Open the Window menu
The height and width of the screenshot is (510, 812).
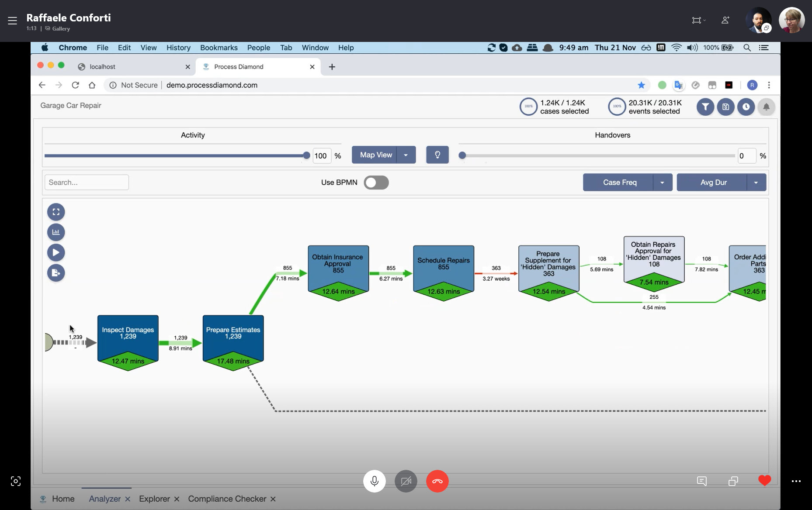315,48
